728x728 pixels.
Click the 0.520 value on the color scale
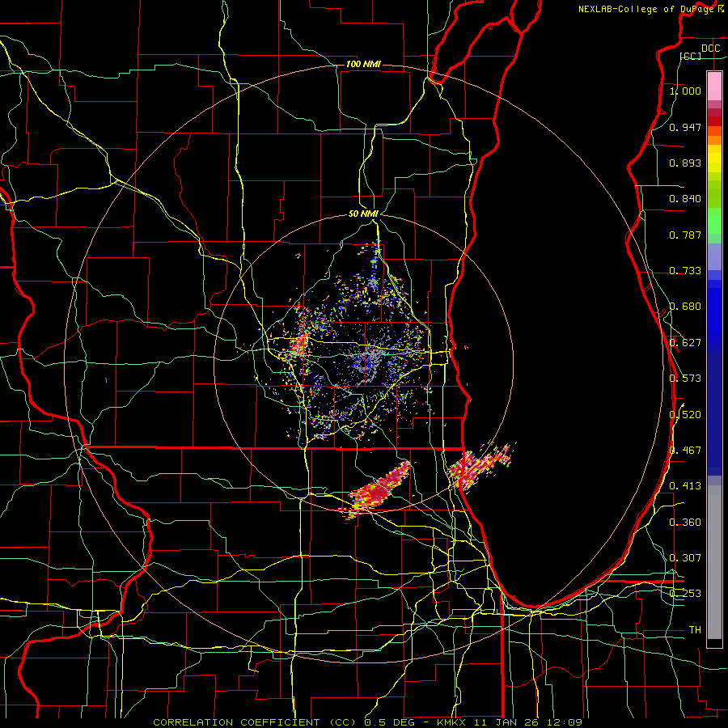pos(685,414)
